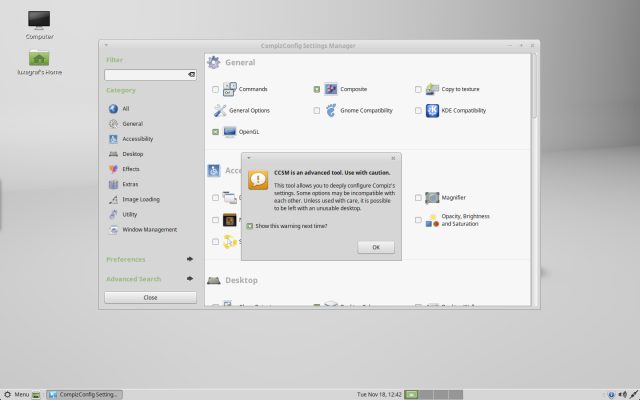Uncheck Show this warning next time
Screen dimensions: 640x400
pyautogui.click(x=250, y=226)
